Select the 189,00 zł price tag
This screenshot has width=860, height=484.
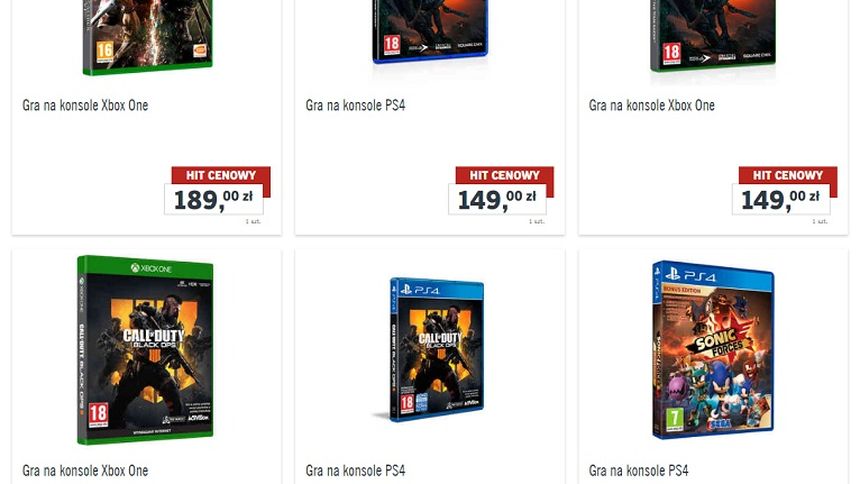coord(214,199)
